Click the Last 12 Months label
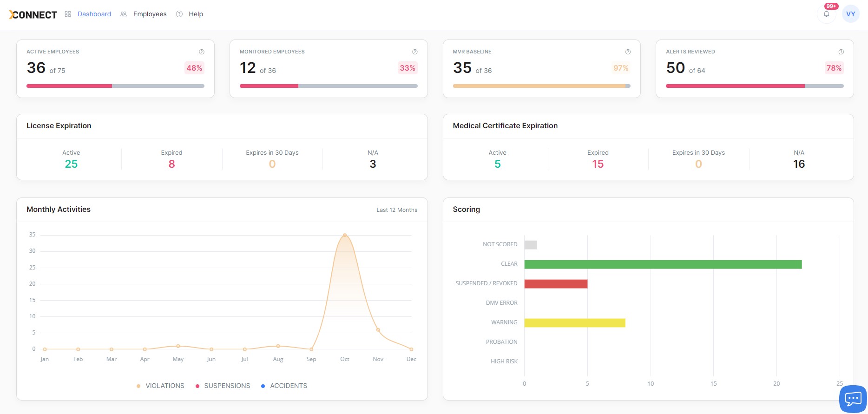This screenshot has width=868, height=414. [x=397, y=210]
